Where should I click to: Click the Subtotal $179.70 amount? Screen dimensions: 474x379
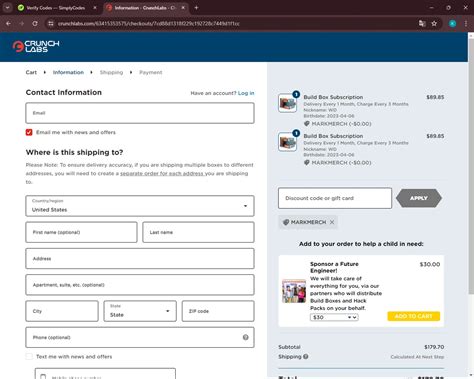click(434, 347)
